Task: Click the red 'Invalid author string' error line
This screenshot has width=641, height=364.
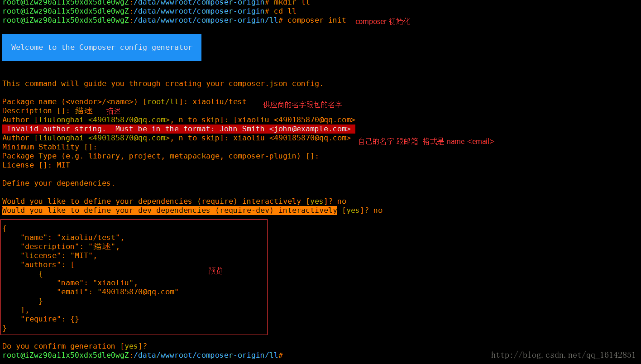Action: coord(179,129)
